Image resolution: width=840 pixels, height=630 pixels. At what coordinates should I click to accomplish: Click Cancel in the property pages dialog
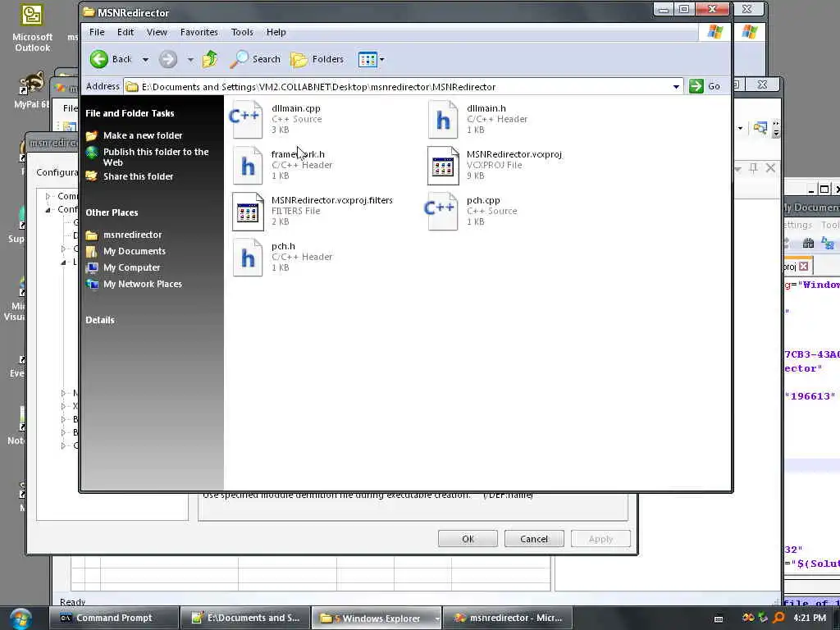point(534,539)
